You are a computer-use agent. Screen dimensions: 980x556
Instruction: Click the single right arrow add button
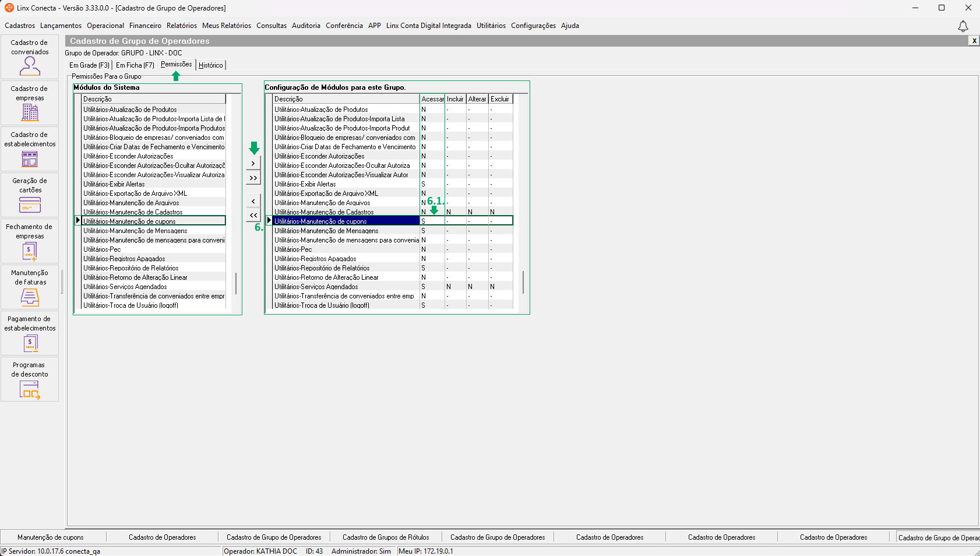click(x=253, y=164)
